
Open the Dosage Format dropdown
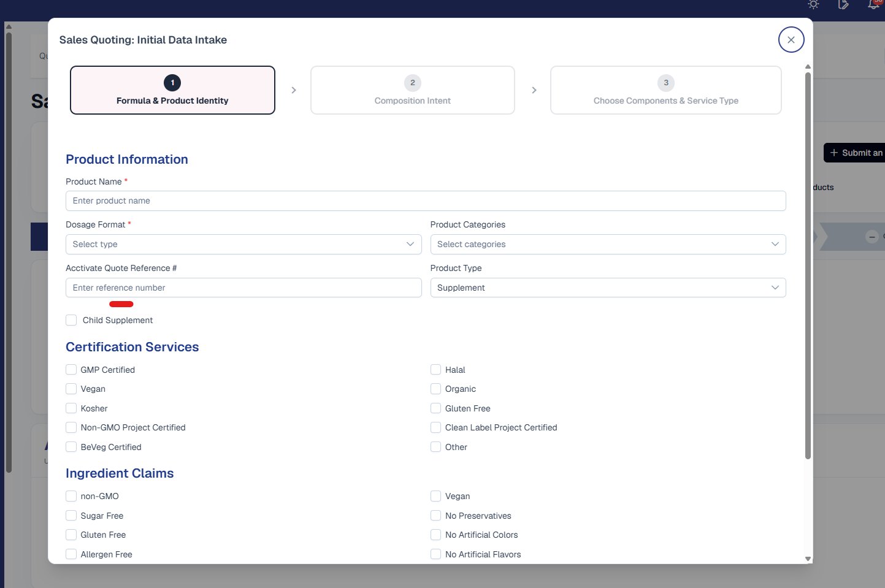pos(243,244)
